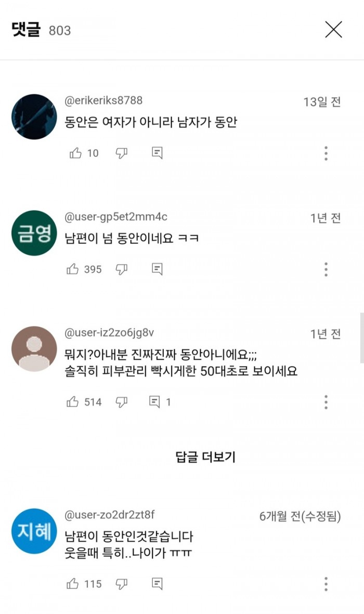Like the comment with 514 likes

click(73, 402)
